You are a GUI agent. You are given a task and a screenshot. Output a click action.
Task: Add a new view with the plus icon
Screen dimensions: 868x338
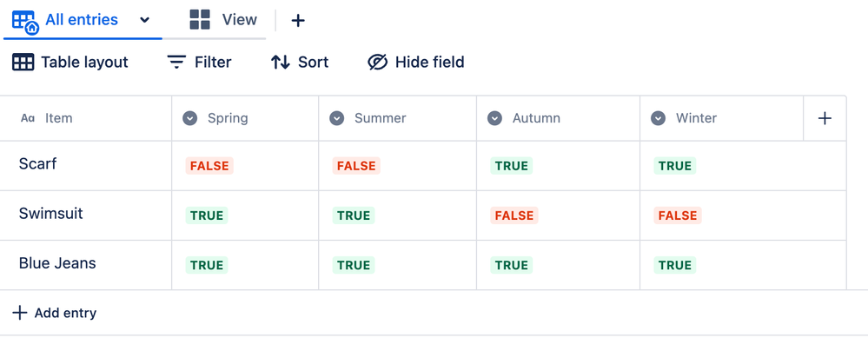click(x=298, y=21)
